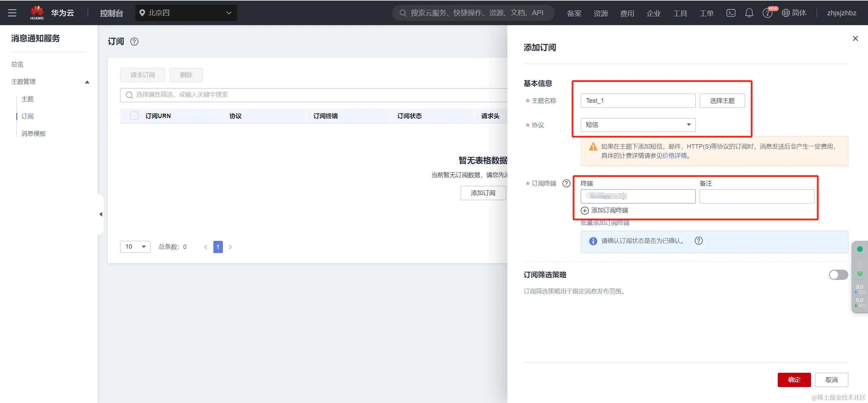Click the help icon beside 订阅 title

click(134, 42)
